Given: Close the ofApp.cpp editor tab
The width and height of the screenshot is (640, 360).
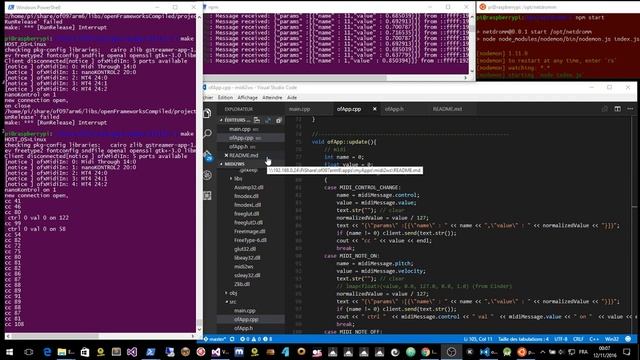Looking at the screenshot, I should [x=374, y=109].
